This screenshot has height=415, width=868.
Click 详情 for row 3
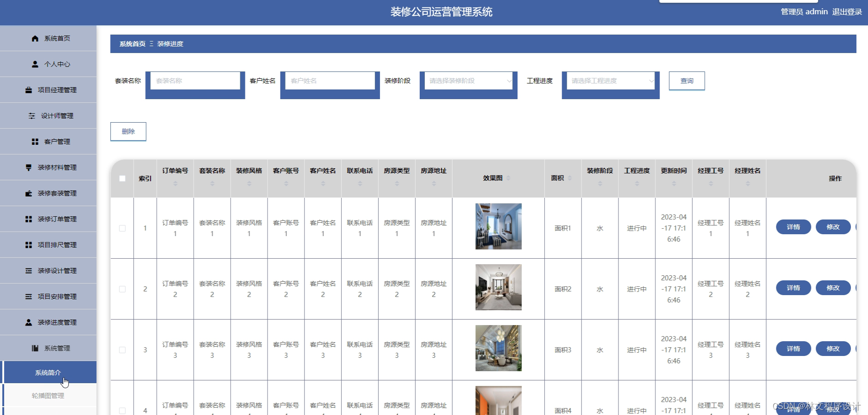[793, 349]
